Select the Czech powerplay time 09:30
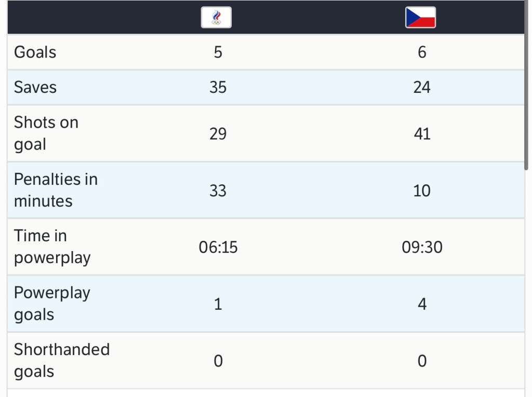 422,247
